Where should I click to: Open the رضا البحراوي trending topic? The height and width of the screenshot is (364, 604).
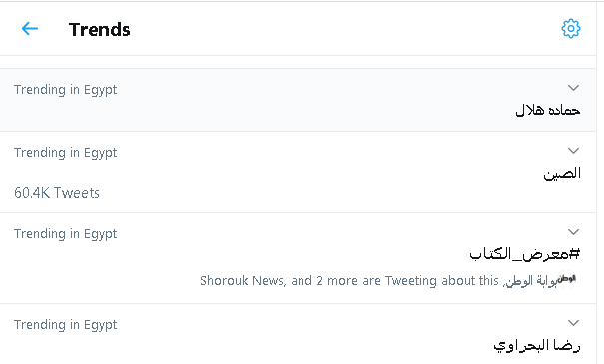coord(537,345)
